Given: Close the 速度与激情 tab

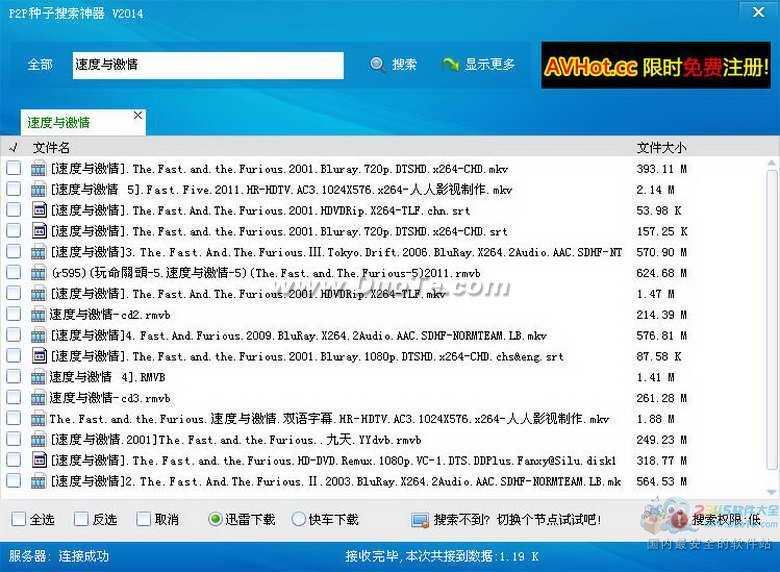Looking at the screenshot, I should pyautogui.click(x=138, y=115).
